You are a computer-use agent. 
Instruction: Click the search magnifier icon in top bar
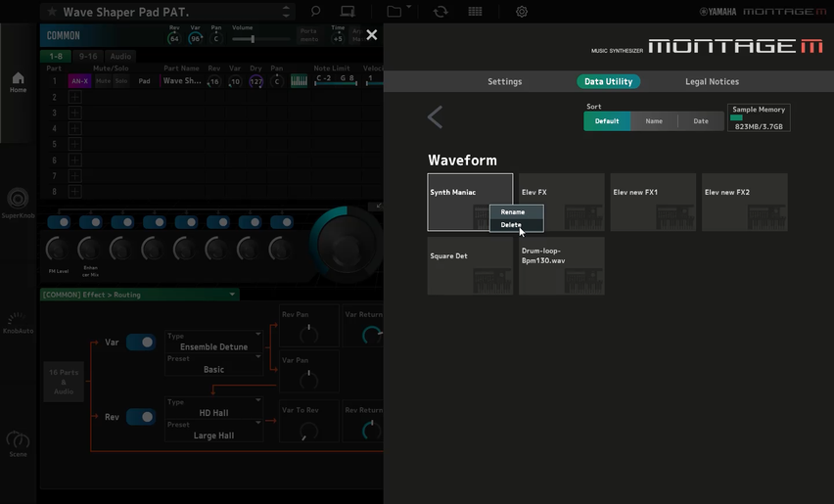(x=315, y=12)
